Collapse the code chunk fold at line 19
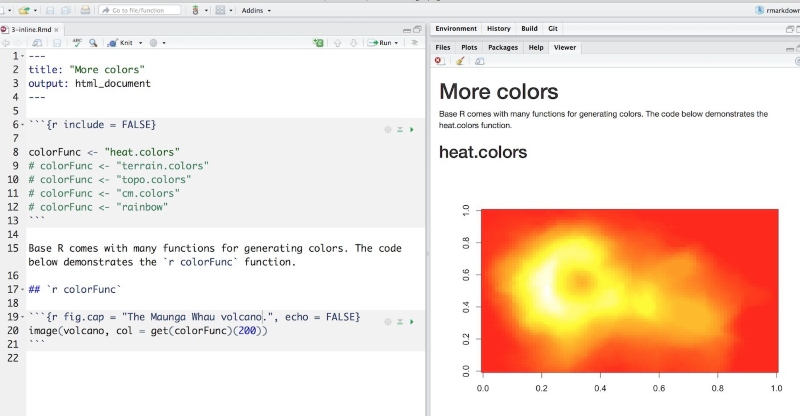 tap(22, 317)
